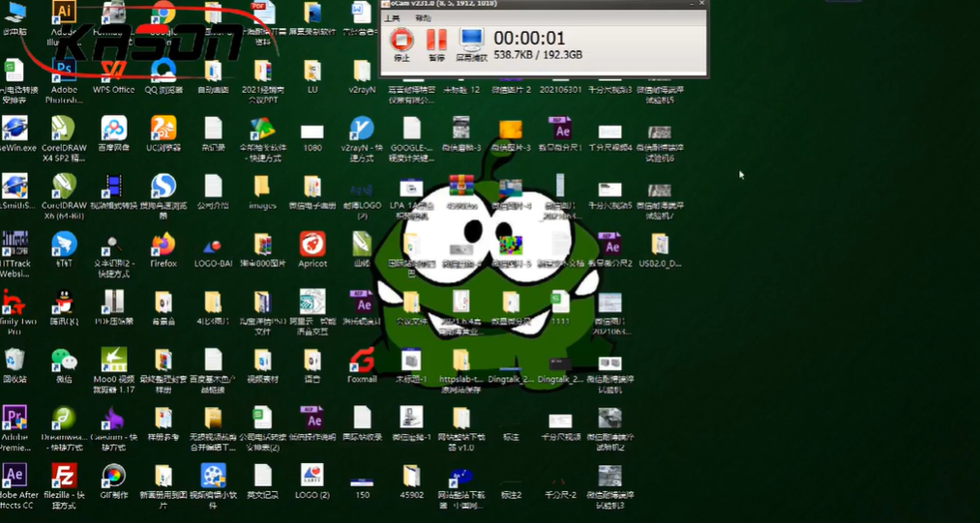Select the WeChat (微信) desktop icon

coord(64,361)
